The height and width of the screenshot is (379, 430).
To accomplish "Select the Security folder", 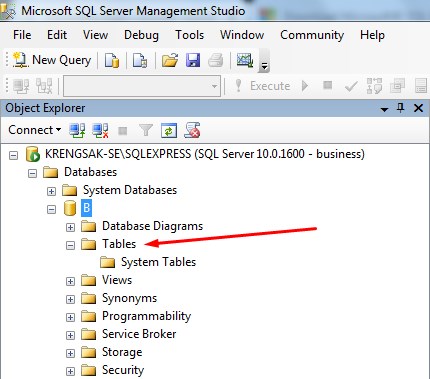I will pyautogui.click(x=123, y=370).
